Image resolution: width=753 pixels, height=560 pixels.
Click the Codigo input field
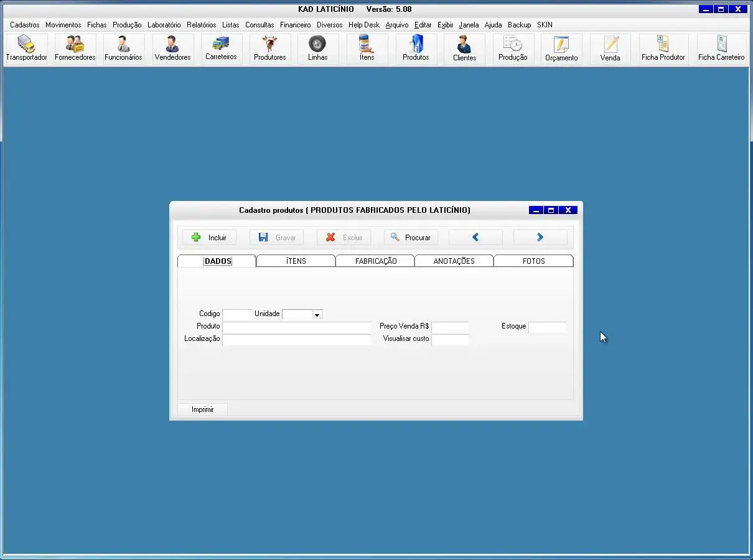[237, 315]
